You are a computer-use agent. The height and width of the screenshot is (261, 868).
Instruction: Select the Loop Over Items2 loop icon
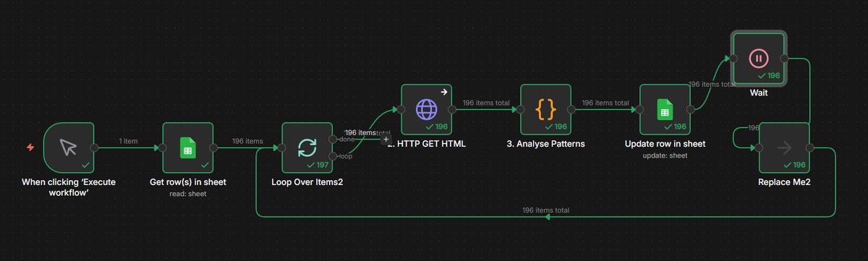pyautogui.click(x=307, y=147)
